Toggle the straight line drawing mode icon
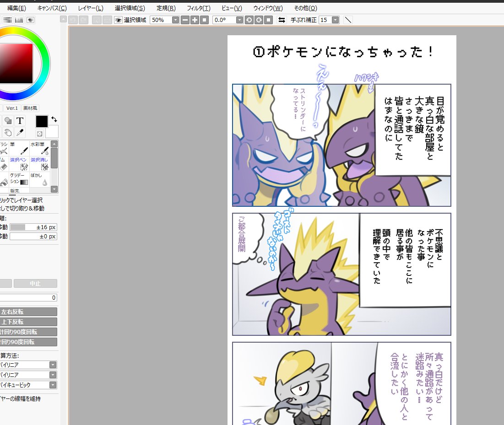Image resolution: width=504 pixels, height=425 pixels. (348, 20)
